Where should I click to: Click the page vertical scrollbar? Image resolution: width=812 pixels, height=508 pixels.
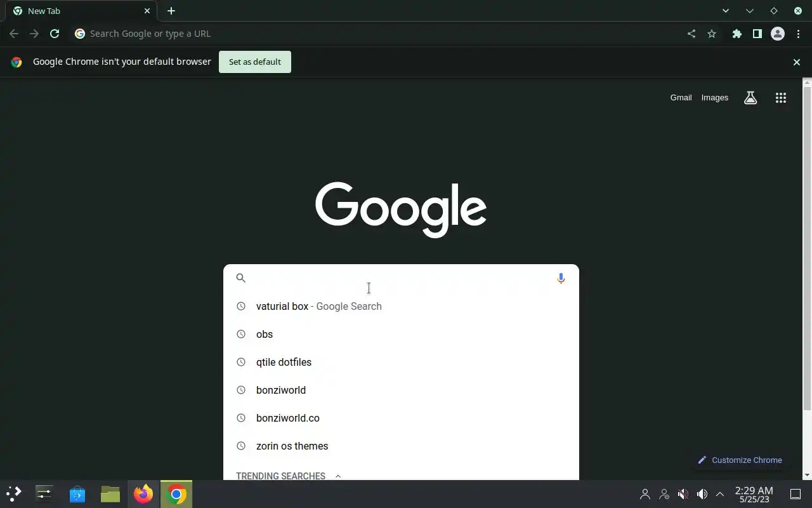(807, 249)
